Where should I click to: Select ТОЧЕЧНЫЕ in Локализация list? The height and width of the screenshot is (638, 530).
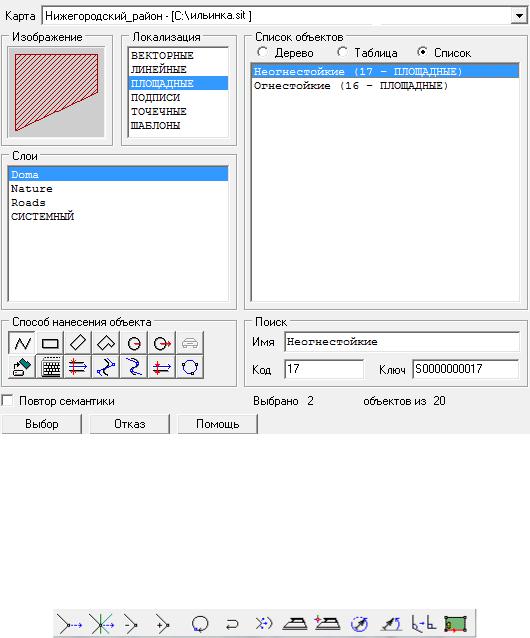[178, 111]
